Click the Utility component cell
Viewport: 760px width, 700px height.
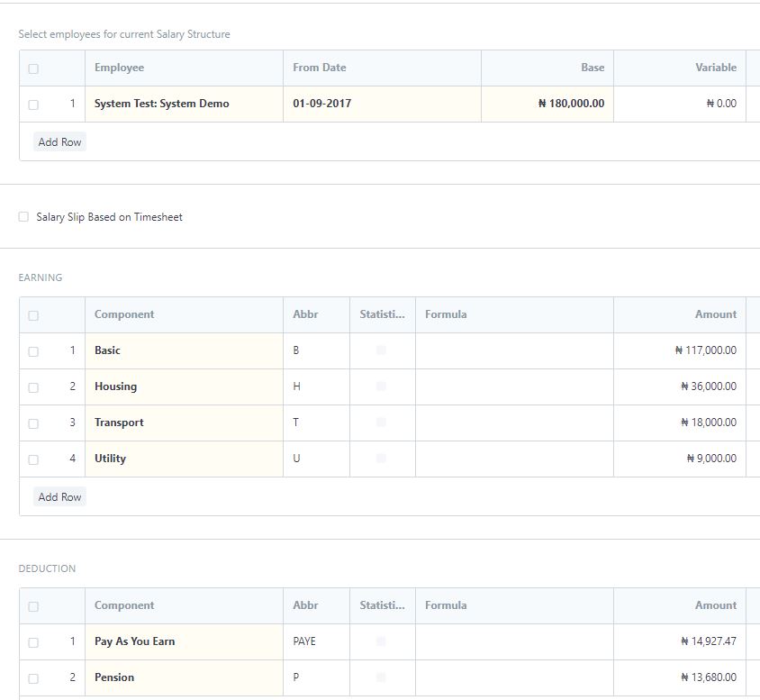click(185, 459)
